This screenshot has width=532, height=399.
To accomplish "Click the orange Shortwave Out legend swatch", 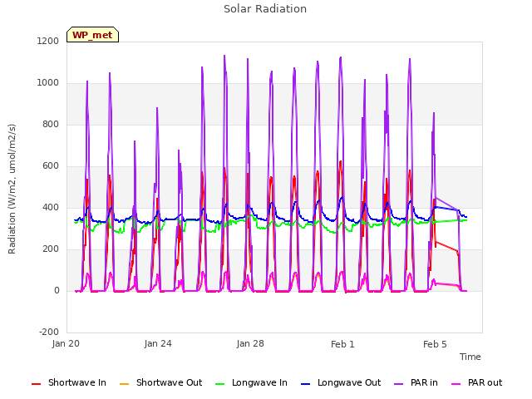I will pyautogui.click(x=125, y=384).
